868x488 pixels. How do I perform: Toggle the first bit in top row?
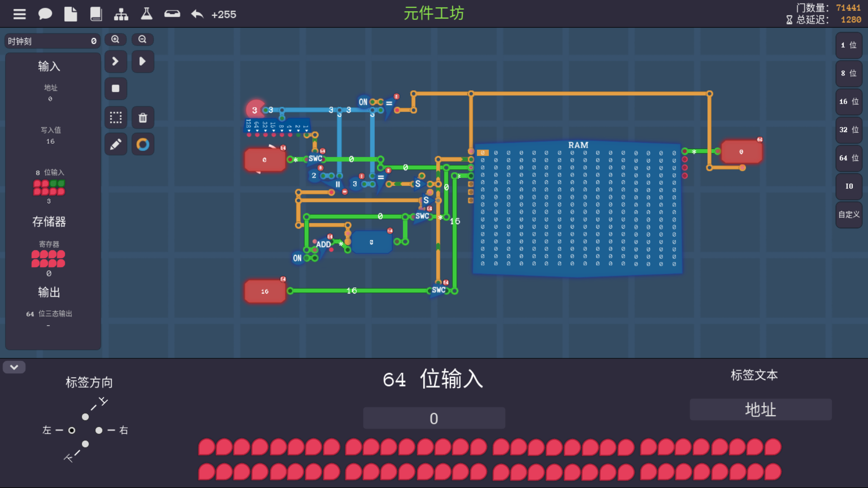(207, 447)
